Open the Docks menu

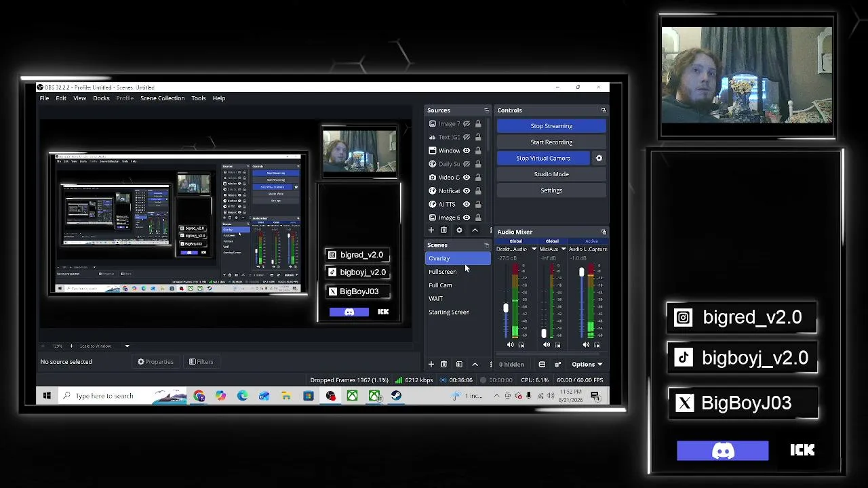point(101,98)
